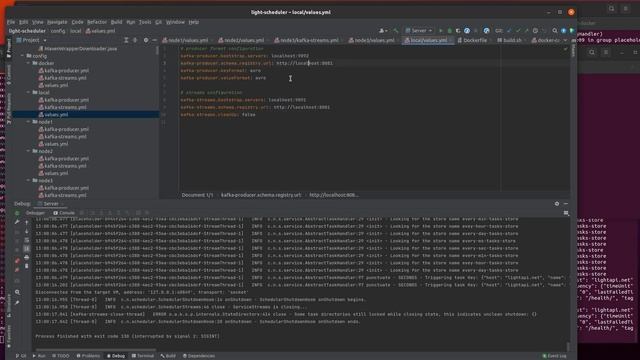Switch to node1/values.yml editor tab
Screen dimensions: 640x360
coord(187,40)
